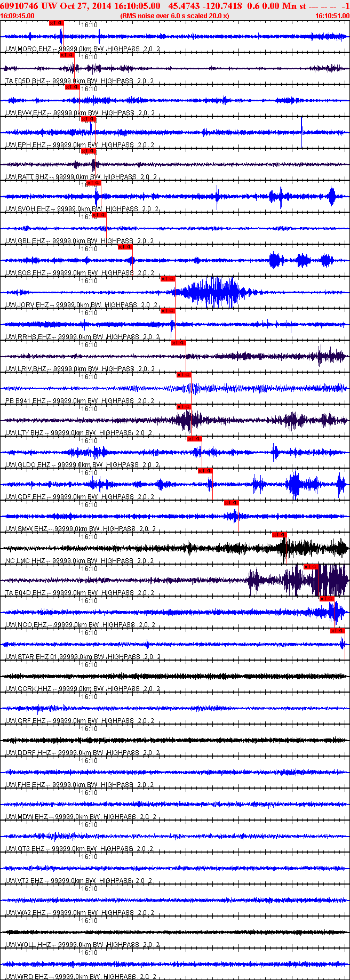
Task: Select the pick flag on UW.SMW.EHZ trace
Action: 232,503
